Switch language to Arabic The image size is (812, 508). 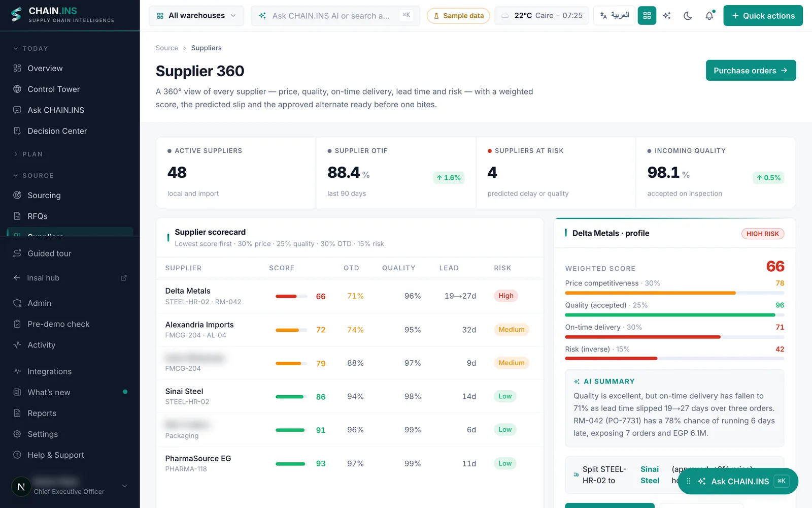click(x=614, y=16)
